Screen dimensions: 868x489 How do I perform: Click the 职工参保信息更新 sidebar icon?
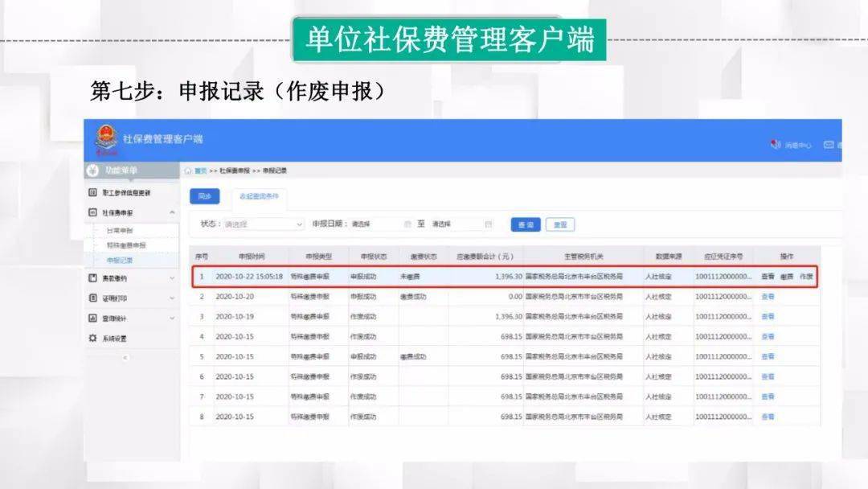pos(92,192)
